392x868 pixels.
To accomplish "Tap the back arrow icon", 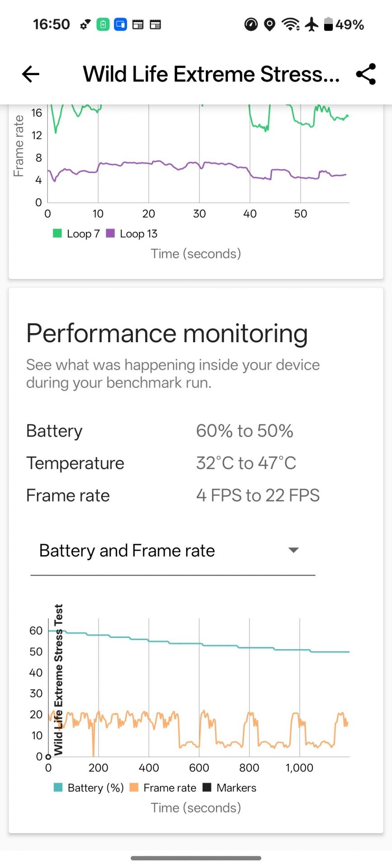I will point(31,74).
